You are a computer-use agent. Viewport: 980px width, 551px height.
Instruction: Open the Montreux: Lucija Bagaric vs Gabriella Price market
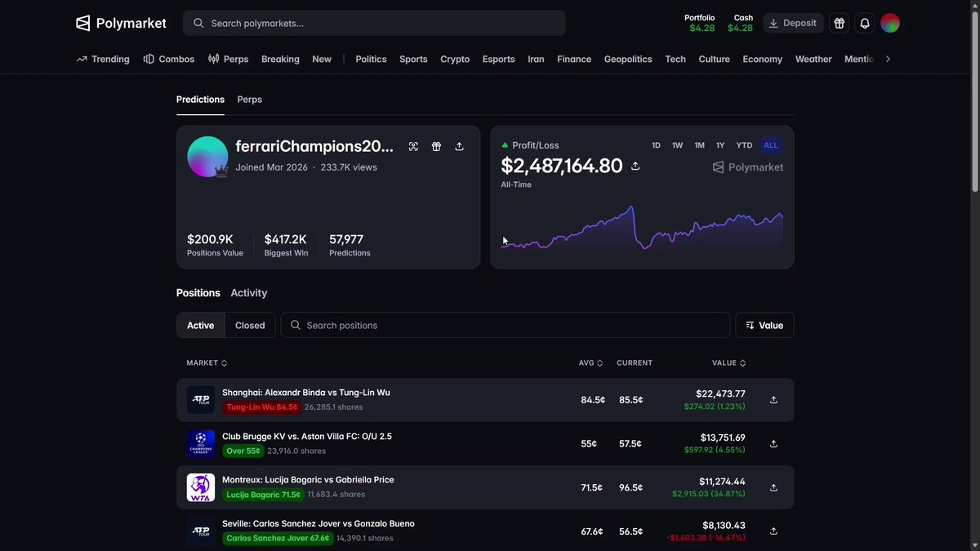308,480
